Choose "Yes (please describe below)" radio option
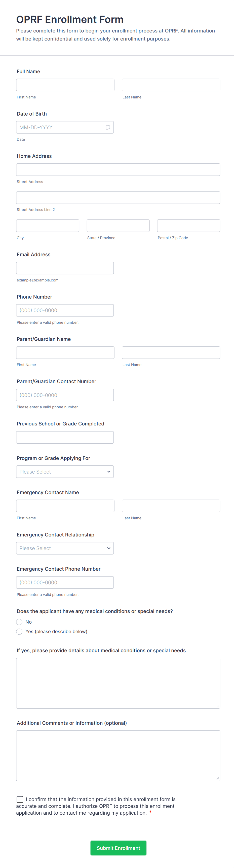The width and height of the screenshot is (234, 868). pyautogui.click(x=20, y=631)
